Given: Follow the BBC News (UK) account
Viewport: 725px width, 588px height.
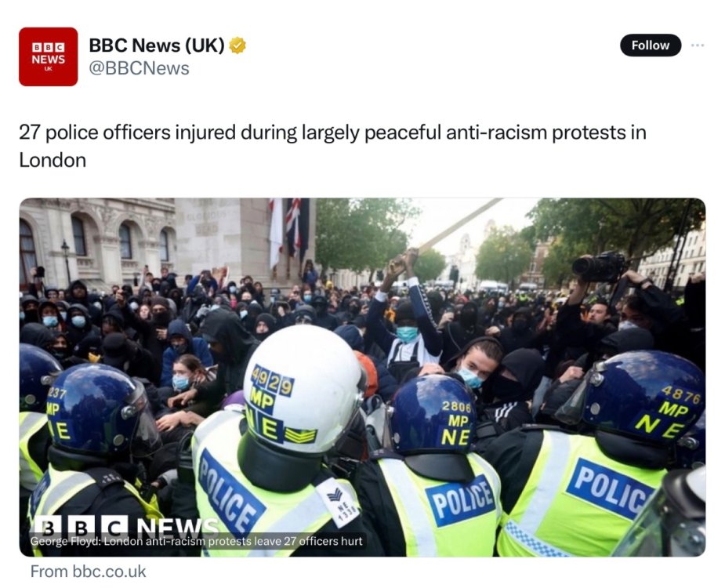Looking at the screenshot, I should click(650, 45).
